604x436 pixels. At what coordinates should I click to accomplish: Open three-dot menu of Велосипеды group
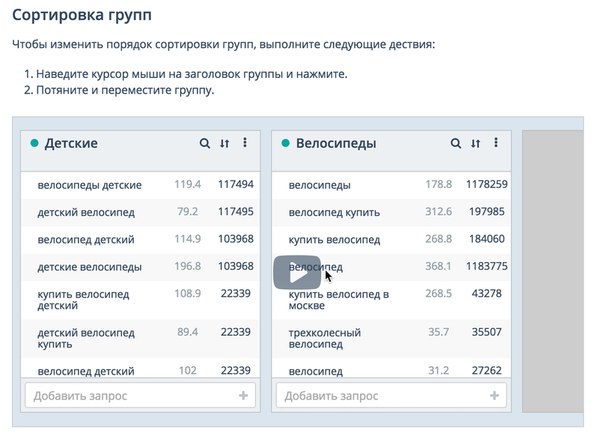tap(496, 144)
